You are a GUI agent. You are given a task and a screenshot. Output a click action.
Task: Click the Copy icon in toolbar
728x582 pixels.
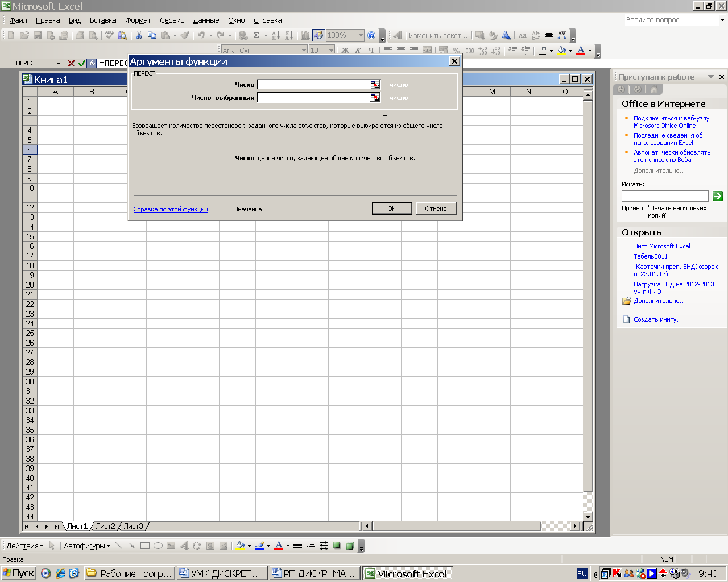pyautogui.click(x=152, y=35)
